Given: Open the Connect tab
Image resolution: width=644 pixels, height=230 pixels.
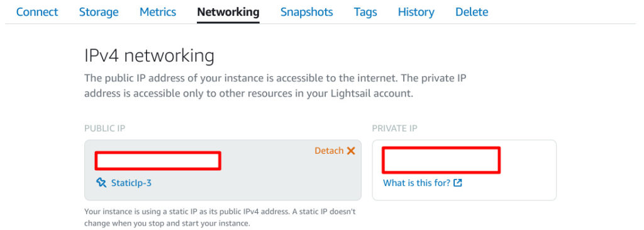Looking at the screenshot, I should tap(37, 12).
